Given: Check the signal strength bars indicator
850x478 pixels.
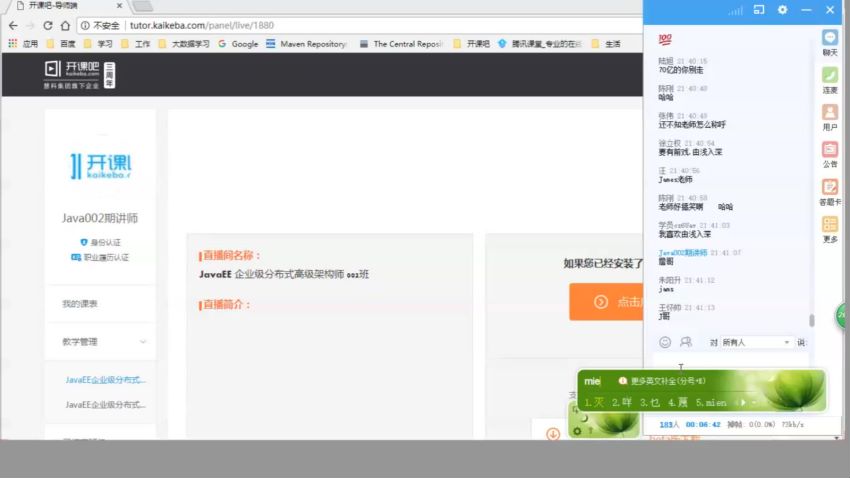Looking at the screenshot, I should click(x=736, y=10).
